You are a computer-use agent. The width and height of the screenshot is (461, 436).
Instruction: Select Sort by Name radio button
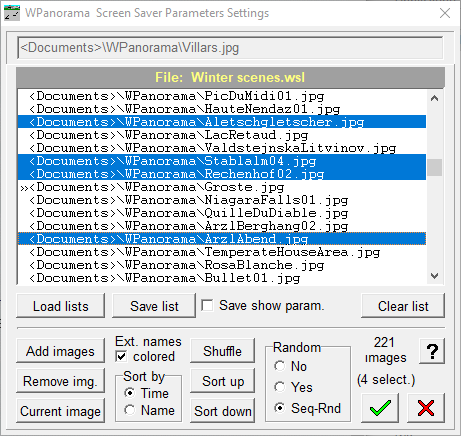coord(130,410)
